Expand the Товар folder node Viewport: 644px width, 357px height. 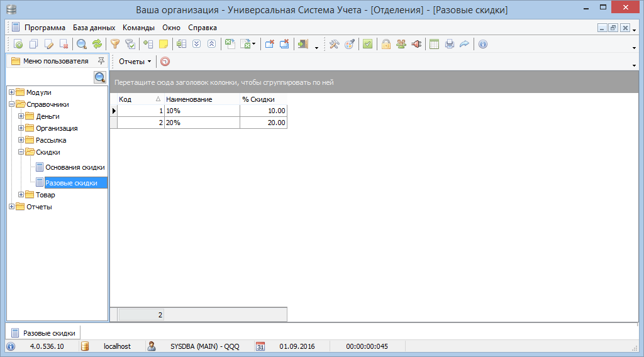point(21,195)
